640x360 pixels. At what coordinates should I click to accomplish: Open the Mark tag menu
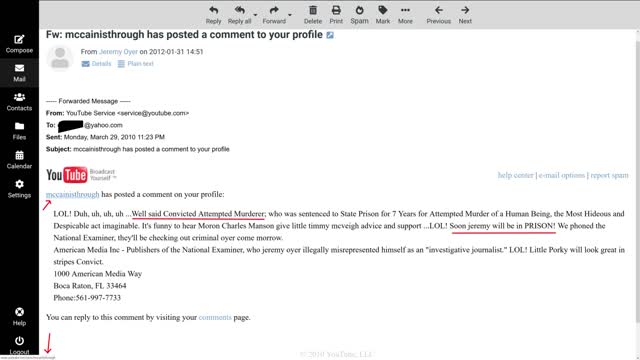click(382, 15)
